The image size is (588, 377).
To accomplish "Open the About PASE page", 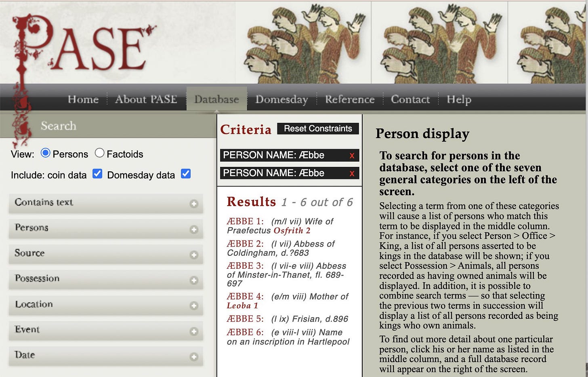I will pos(146,99).
